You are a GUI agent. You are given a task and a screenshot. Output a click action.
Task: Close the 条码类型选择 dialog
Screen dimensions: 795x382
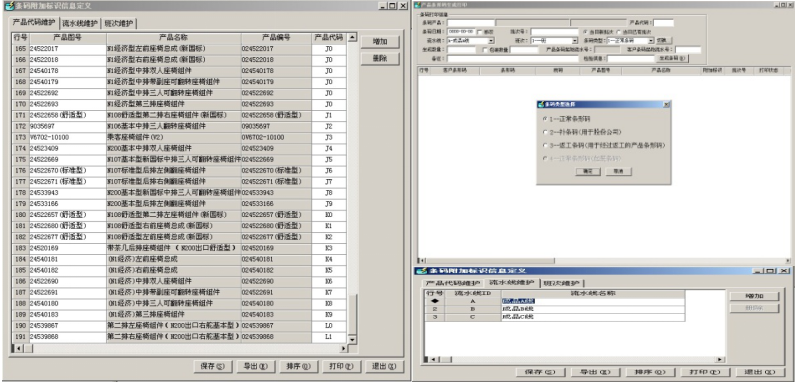pos(666,105)
